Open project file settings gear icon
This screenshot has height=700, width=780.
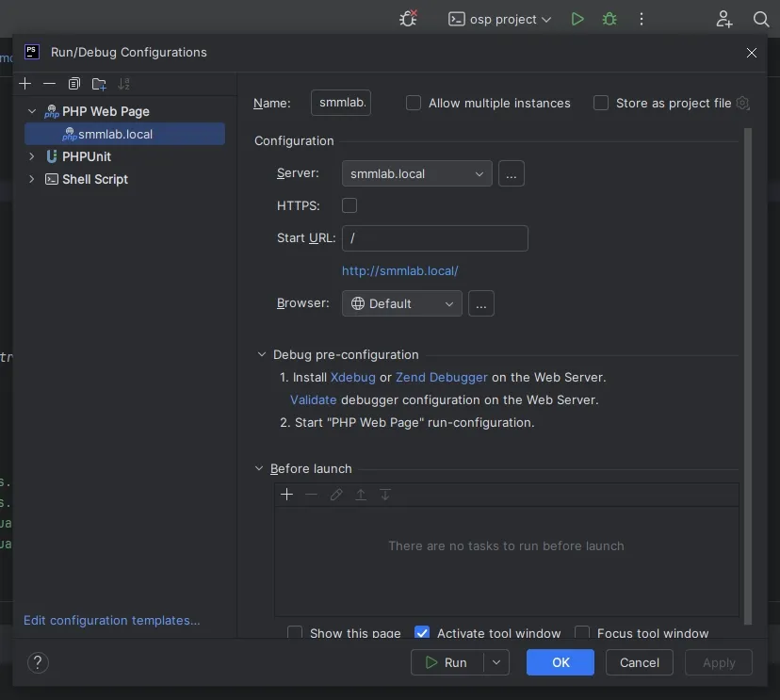(x=742, y=103)
